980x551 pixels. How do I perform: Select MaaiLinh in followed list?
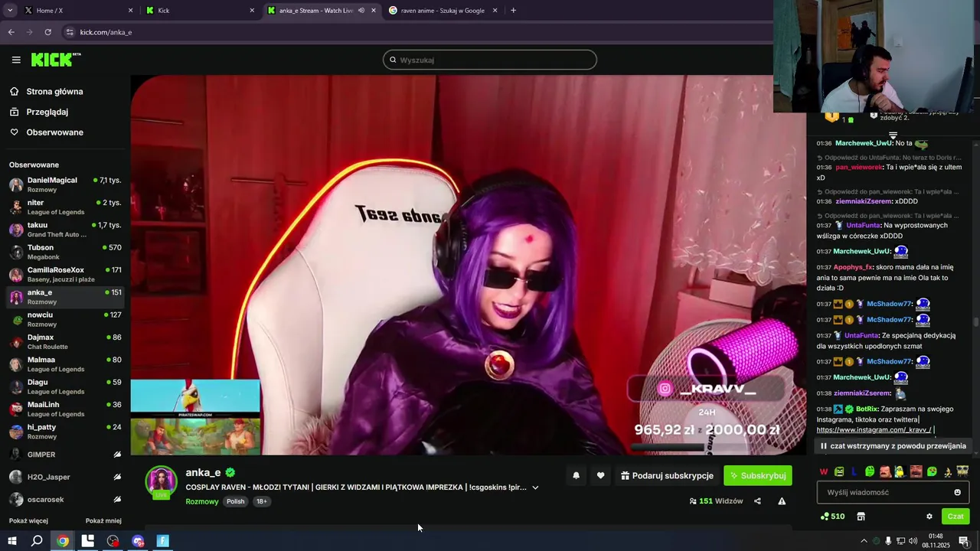coord(65,409)
